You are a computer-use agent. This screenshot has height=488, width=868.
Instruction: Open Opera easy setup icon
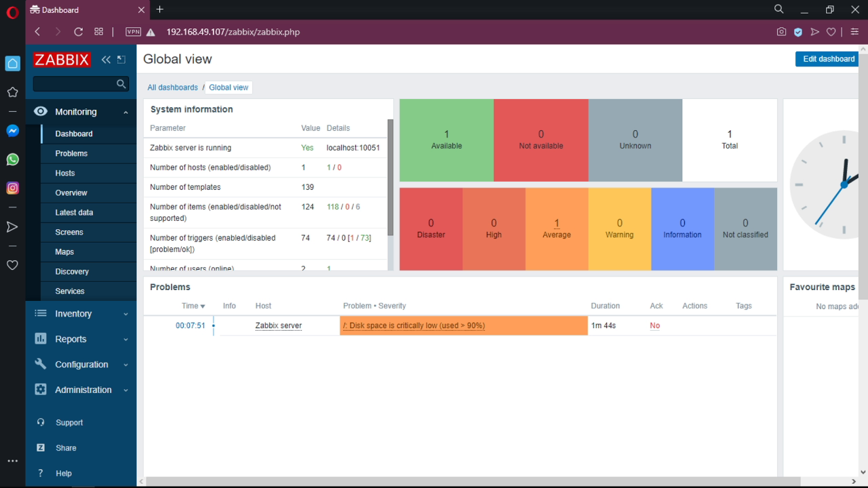(854, 32)
